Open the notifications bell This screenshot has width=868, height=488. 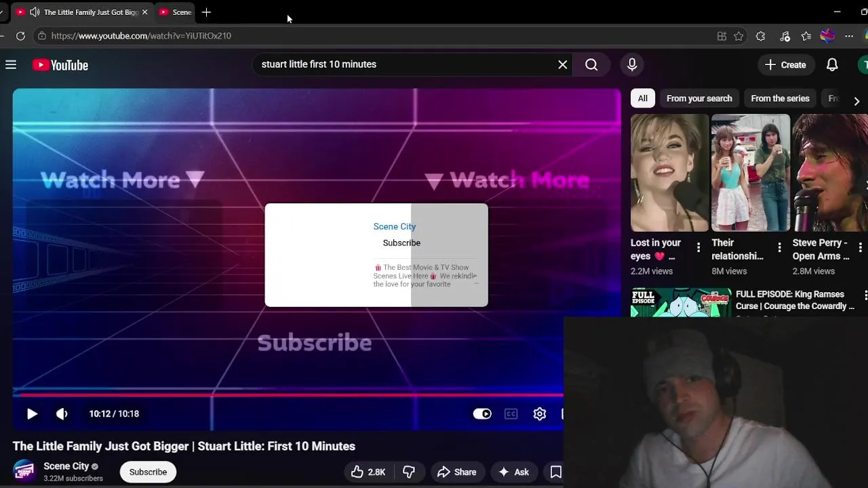[x=832, y=65]
